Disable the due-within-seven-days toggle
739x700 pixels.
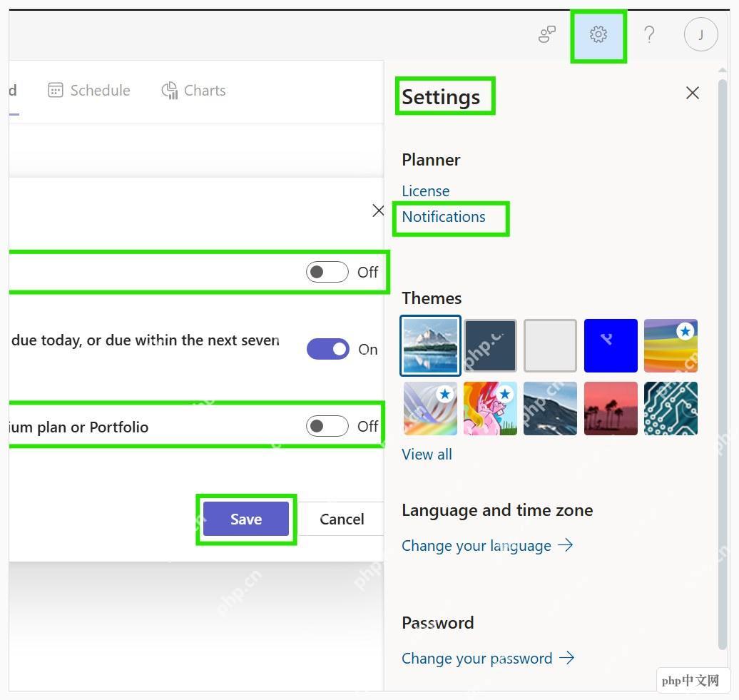coord(328,350)
